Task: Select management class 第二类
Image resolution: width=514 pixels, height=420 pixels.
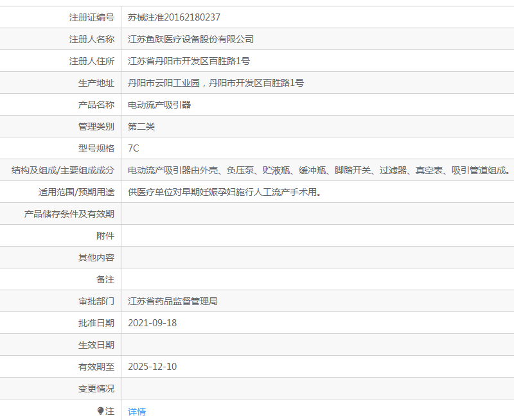Action: point(141,127)
